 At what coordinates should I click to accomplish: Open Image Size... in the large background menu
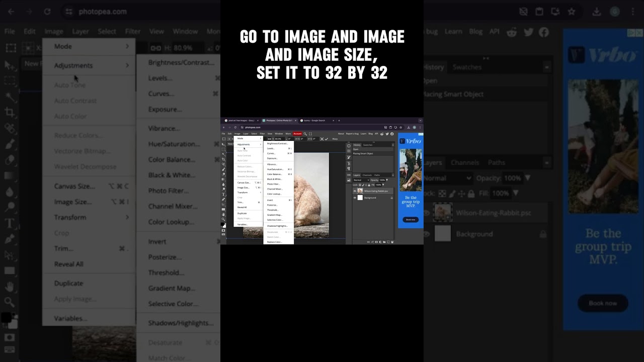click(x=73, y=202)
